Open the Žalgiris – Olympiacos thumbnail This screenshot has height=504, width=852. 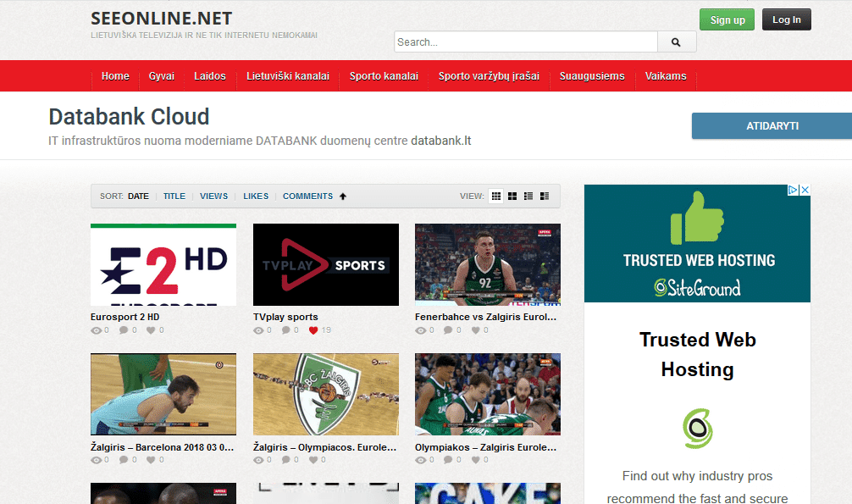click(326, 394)
